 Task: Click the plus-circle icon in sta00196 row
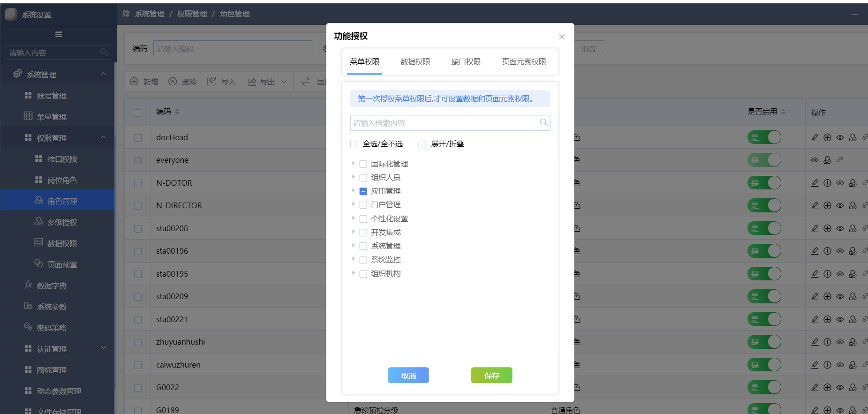[x=828, y=251]
